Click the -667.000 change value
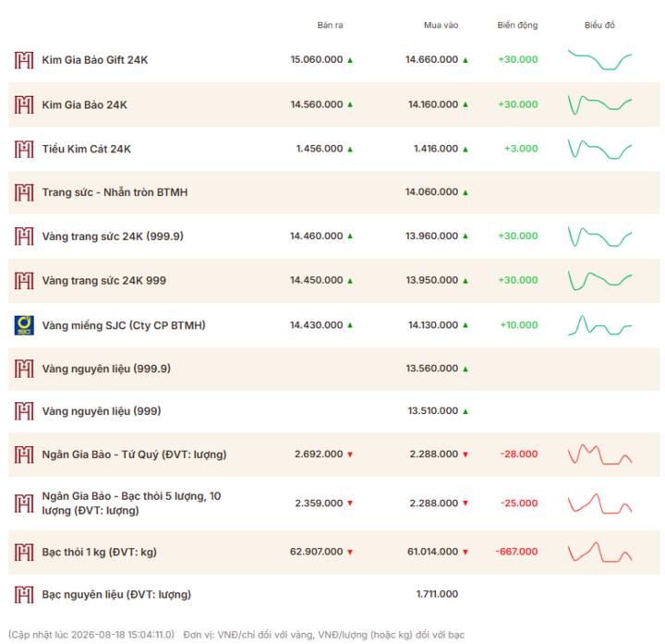 point(516,552)
